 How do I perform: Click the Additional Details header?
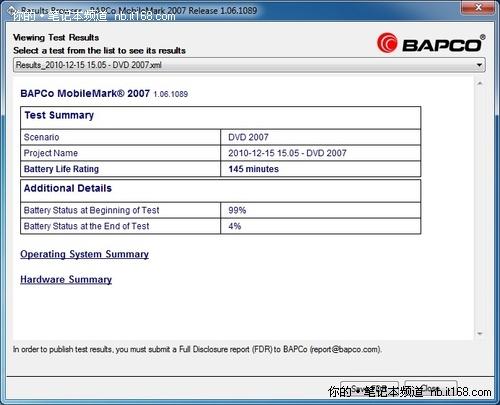[68, 188]
